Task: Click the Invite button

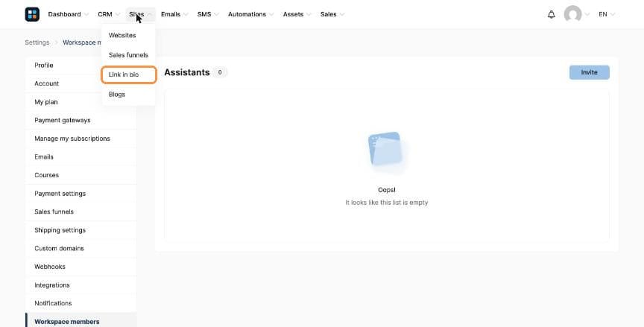Action: point(589,72)
